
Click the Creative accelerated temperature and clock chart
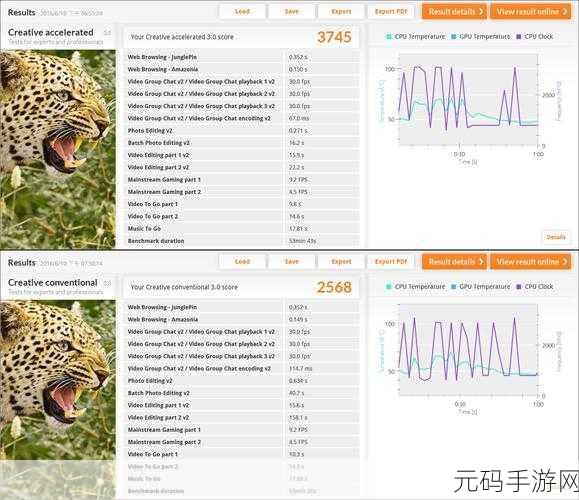coord(468,99)
